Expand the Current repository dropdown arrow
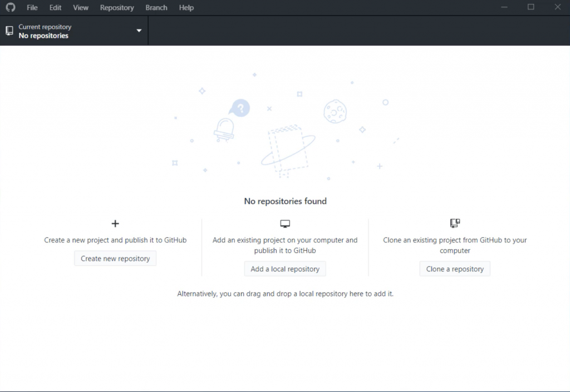This screenshot has height=392, width=570. [x=139, y=31]
